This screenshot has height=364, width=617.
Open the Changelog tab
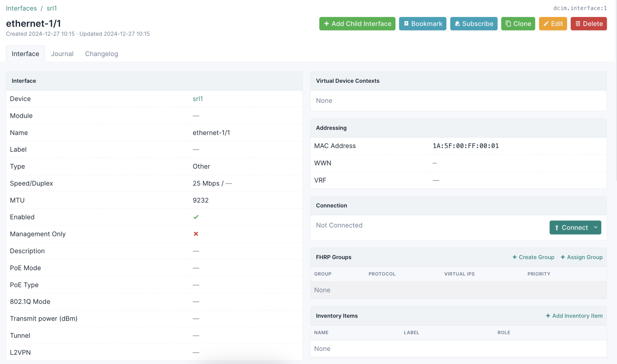pos(102,54)
